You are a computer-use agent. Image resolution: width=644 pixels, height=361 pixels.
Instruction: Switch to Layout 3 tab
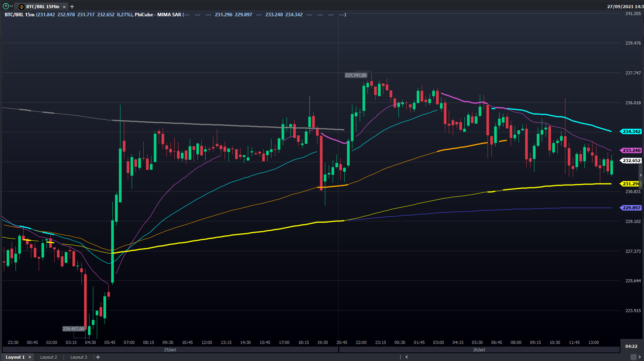(79, 357)
